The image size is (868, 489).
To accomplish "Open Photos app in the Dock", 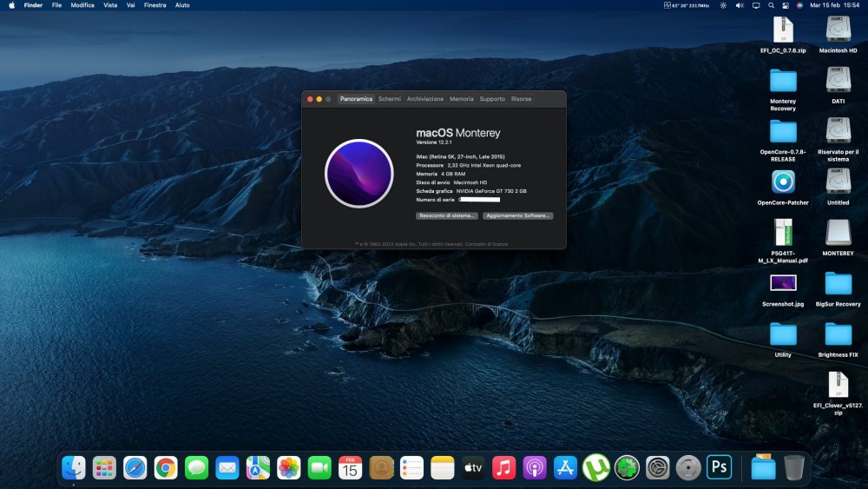I will pyautogui.click(x=288, y=468).
